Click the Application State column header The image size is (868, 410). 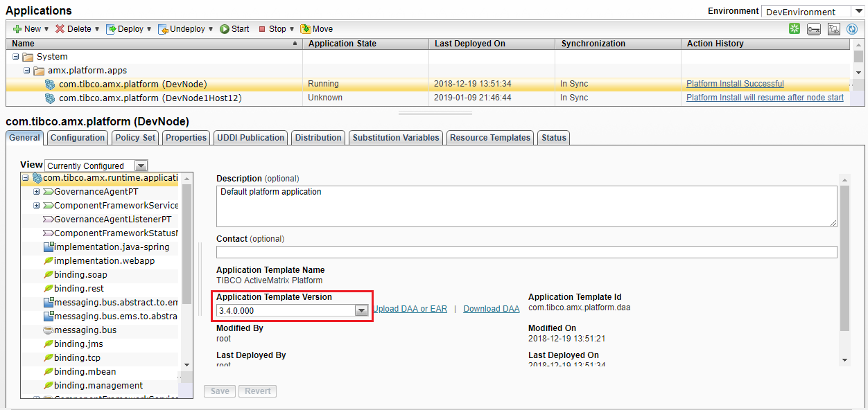point(365,44)
